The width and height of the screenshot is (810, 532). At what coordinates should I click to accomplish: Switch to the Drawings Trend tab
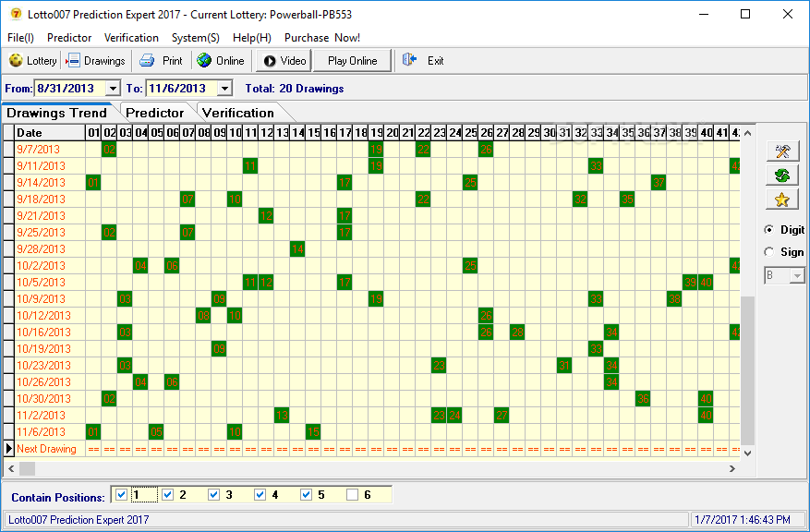click(x=57, y=113)
